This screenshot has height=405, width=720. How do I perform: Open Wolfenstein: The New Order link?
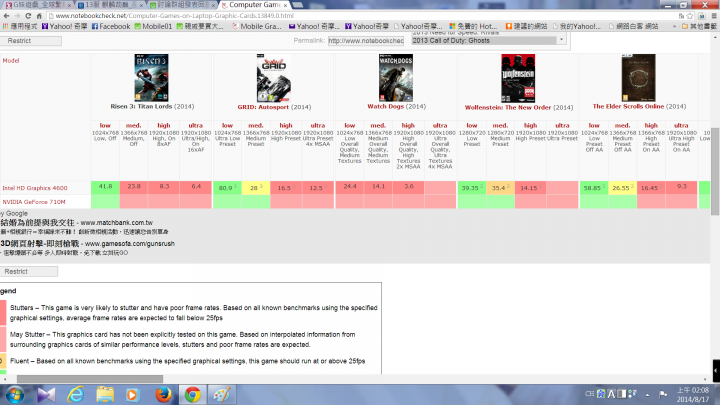coord(508,107)
